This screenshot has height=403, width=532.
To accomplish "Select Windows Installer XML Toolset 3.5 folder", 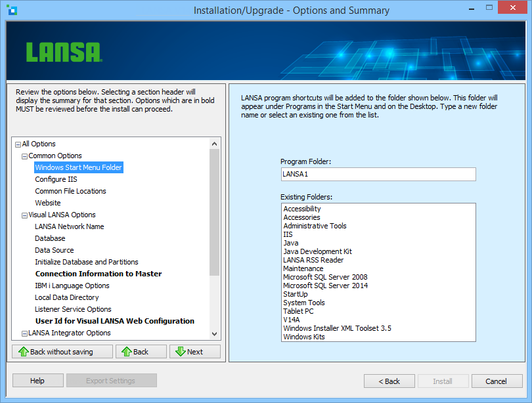I will [337, 328].
